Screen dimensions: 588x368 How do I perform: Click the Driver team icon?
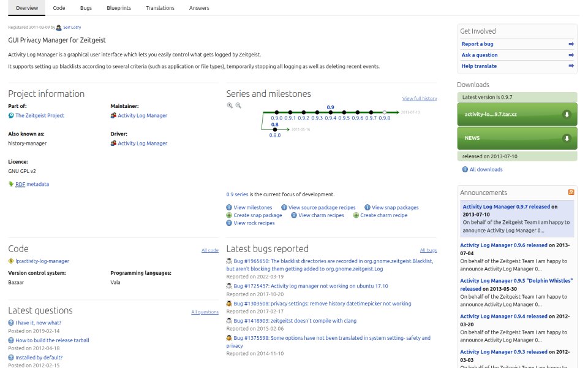click(x=113, y=143)
